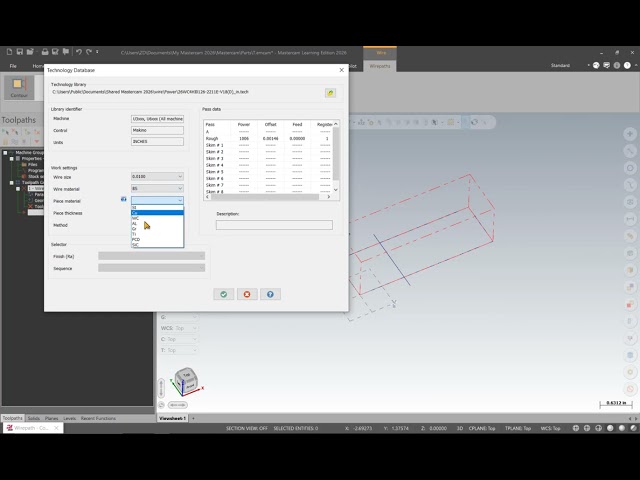The height and width of the screenshot is (480, 640).
Task: Click the New file icon in the quick access toolbar
Action: [9, 52]
